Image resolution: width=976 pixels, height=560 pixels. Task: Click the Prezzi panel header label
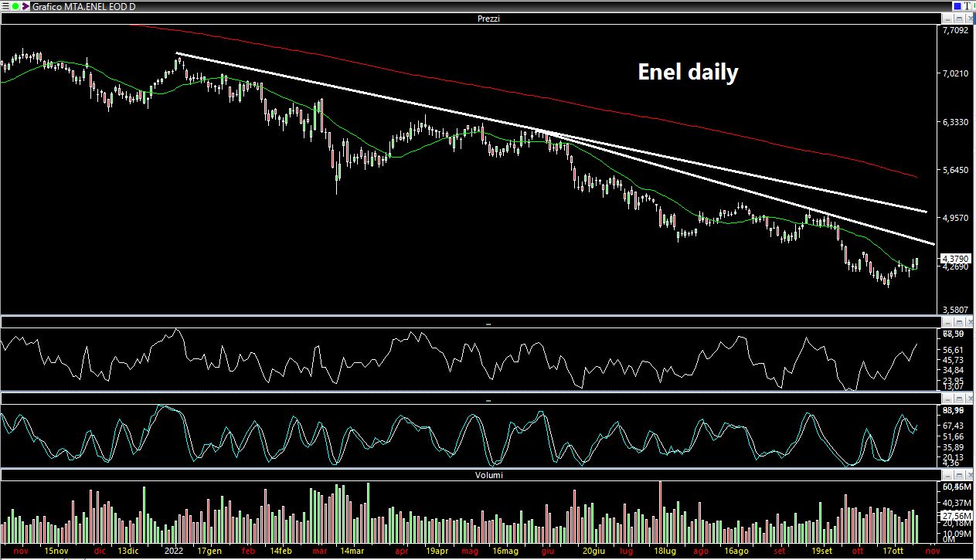pos(488,19)
